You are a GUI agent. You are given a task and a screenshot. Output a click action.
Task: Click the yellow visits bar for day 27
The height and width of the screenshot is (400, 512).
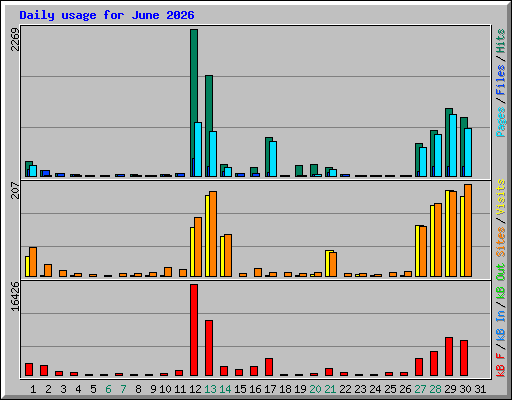pos(417,251)
